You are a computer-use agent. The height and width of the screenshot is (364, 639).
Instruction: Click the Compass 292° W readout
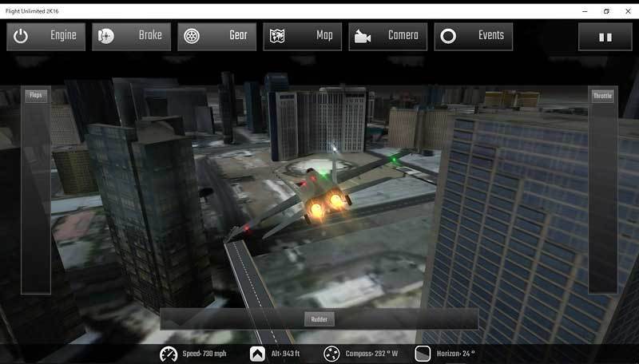[x=371, y=354]
